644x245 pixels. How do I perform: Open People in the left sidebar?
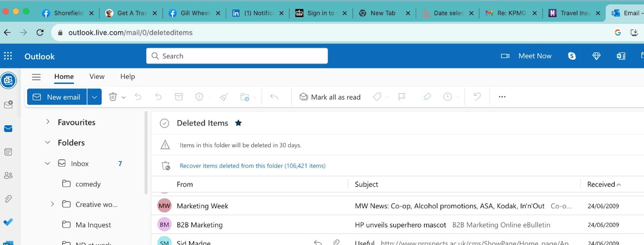click(x=8, y=176)
